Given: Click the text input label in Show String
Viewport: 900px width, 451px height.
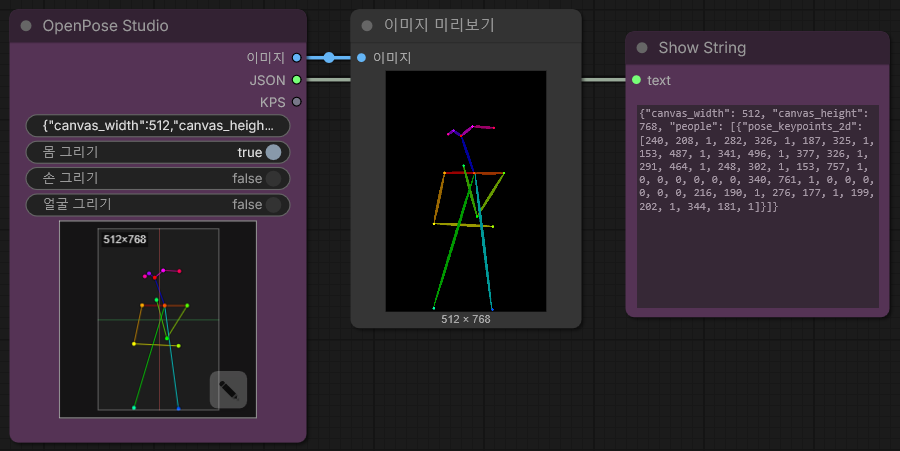Looking at the screenshot, I should (x=659, y=80).
